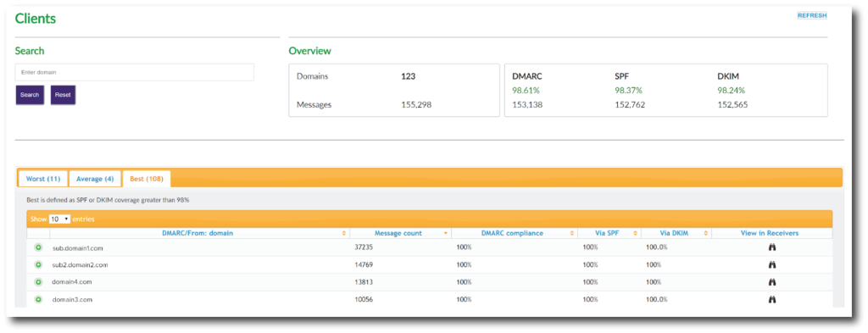868x333 pixels.
Task: Sort by DMARC compliance column
Action: (515, 233)
